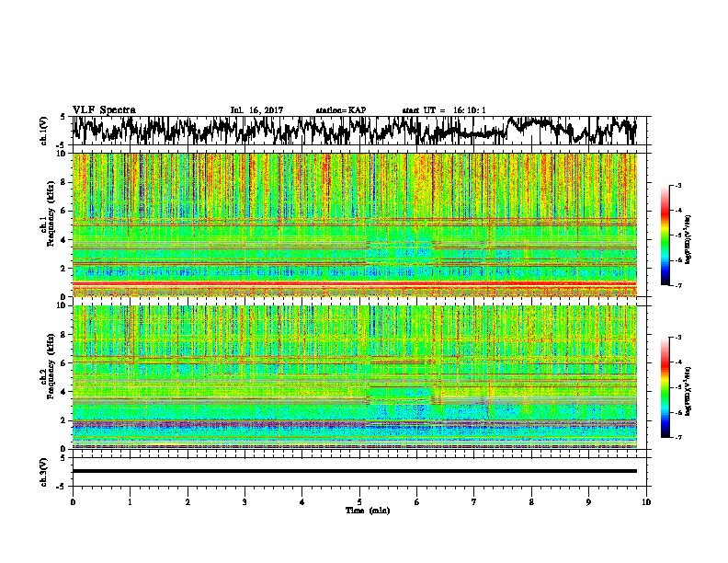
Task: Select the "start UT = 16:10:1" label
Action: pos(444,110)
